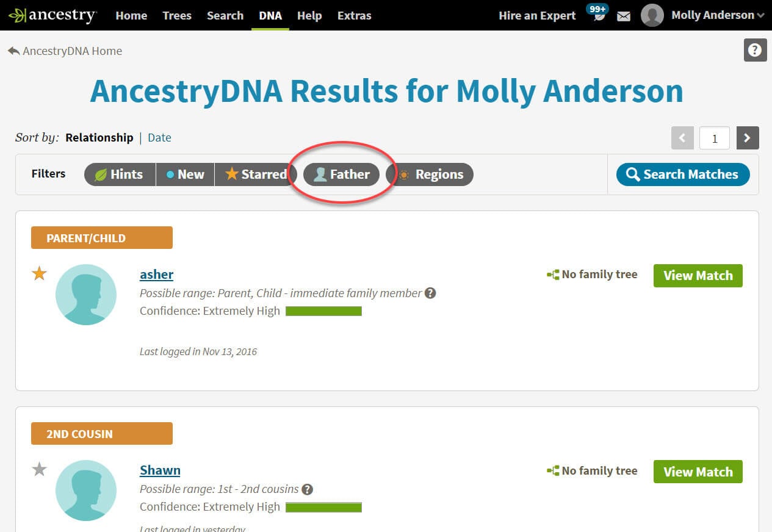Viewport: 772px width, 532px height.
Task: View Match for asher
Action: click(x=697, y=276)
